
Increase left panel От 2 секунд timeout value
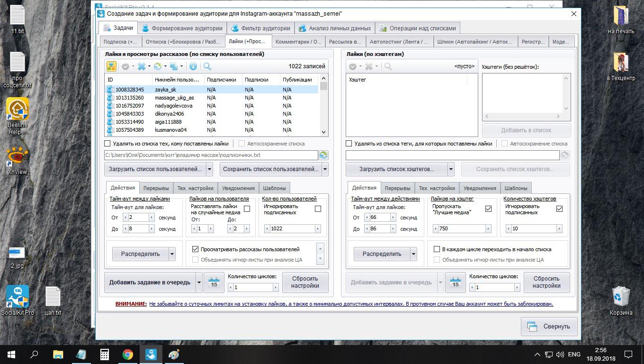(x=152, y=218)
